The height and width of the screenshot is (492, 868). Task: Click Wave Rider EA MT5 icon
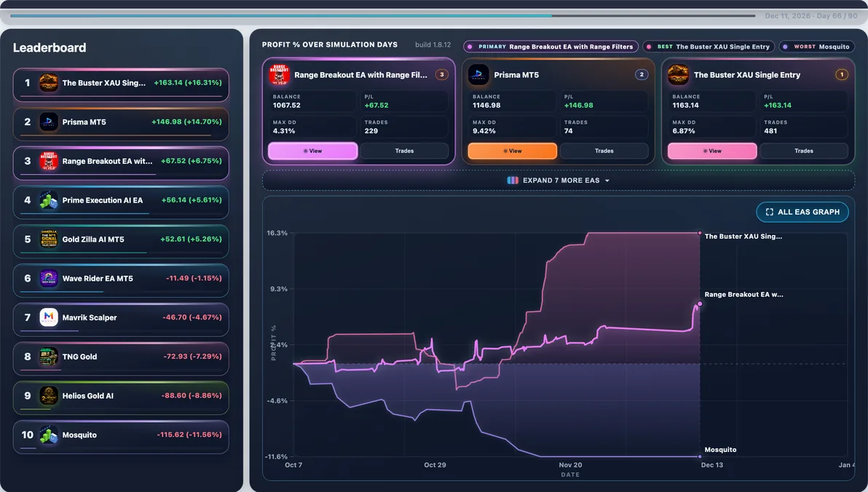tap(48, 278)
